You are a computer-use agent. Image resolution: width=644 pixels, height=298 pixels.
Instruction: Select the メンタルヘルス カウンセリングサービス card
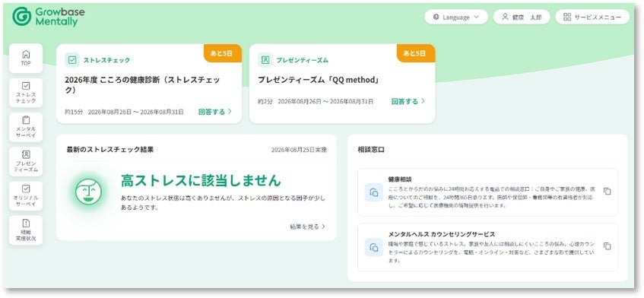(x=487, y=247)
